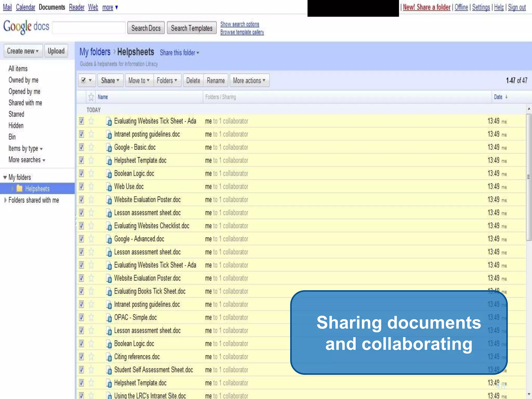The width and height of the screenshot is (532, 399).
Task: Expand Items by type menu
Action: coord(25,148)
